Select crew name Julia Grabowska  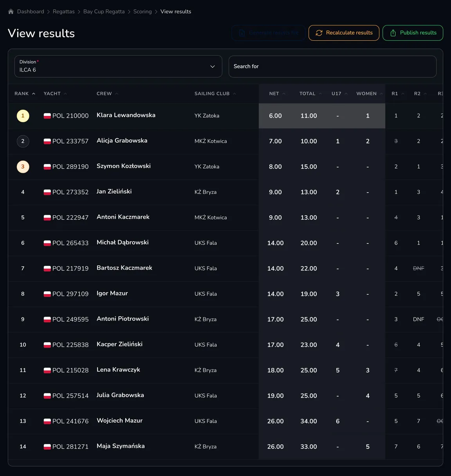(x=121, y=395)
